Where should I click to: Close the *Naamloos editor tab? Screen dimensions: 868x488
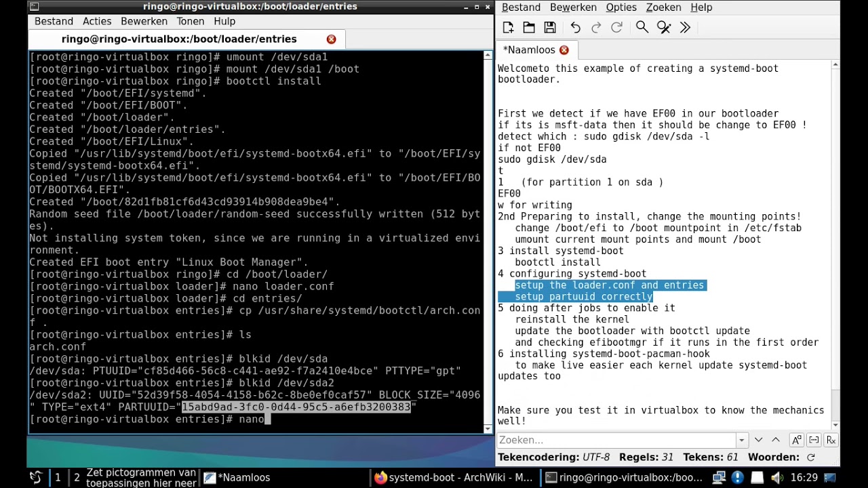click(564, 50)
